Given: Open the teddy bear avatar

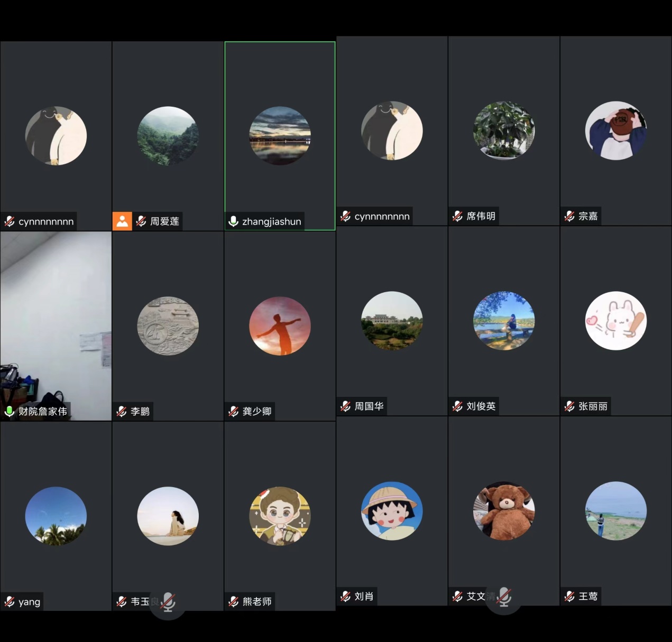Looking at the screenshot, I should (504, 511).
